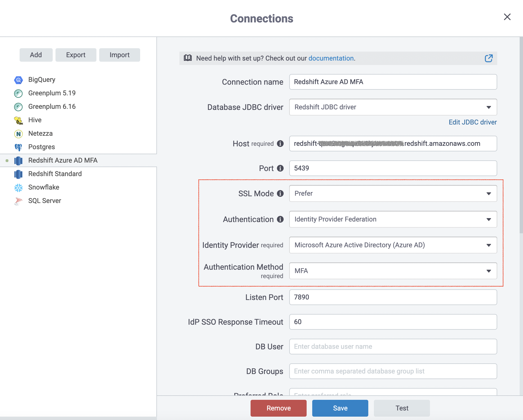Click the SQL Server icon
Image resolution: width=523 pixels, height=420 pixels.
tap(18, 201)
